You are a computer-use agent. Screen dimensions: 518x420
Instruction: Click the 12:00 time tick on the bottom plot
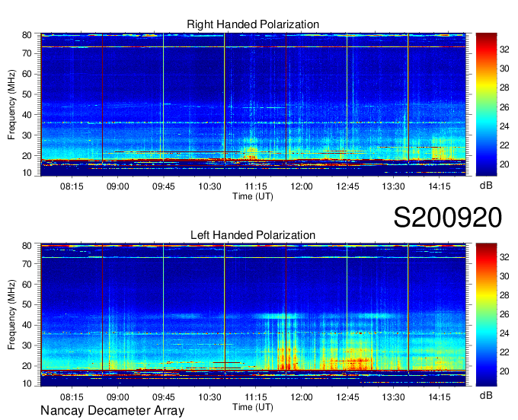point(302,397)
